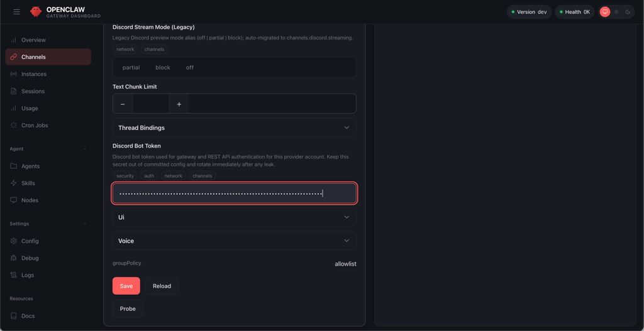The width and height of the screenshot is (644, 331).
Task: Run Probe on the channel
Action: (128, 308)
